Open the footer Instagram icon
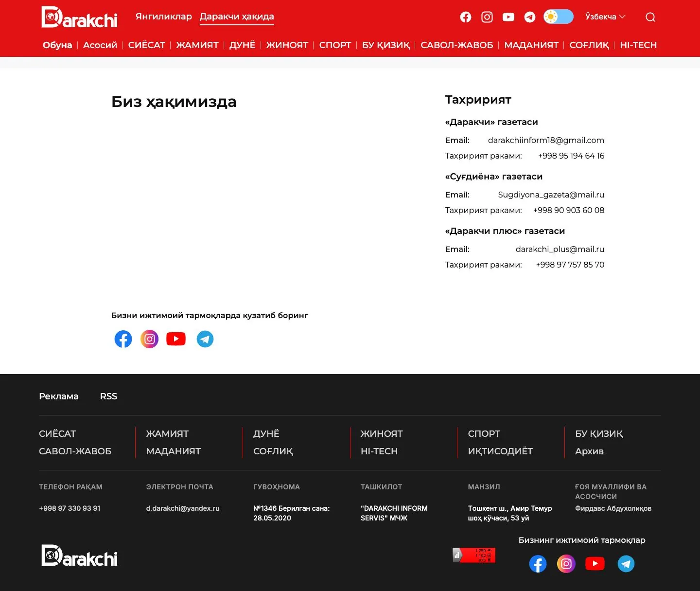700x591 pixels. coord(566,564)
